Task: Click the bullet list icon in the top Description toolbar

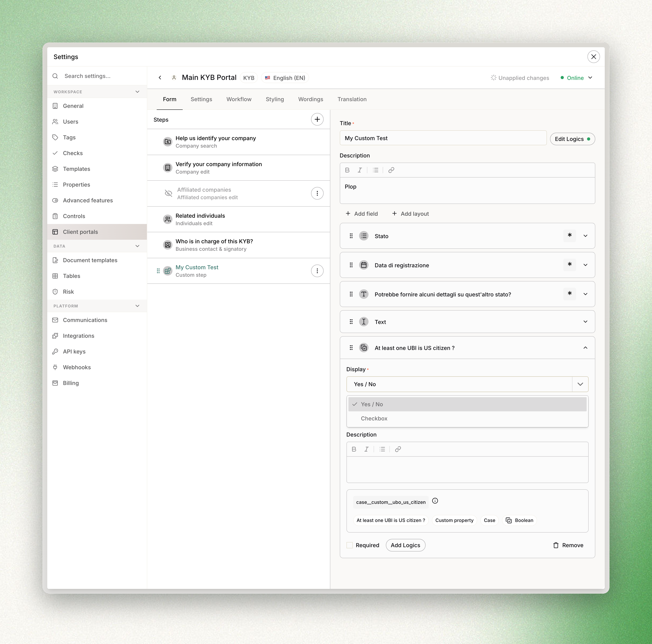Action: 375,170
